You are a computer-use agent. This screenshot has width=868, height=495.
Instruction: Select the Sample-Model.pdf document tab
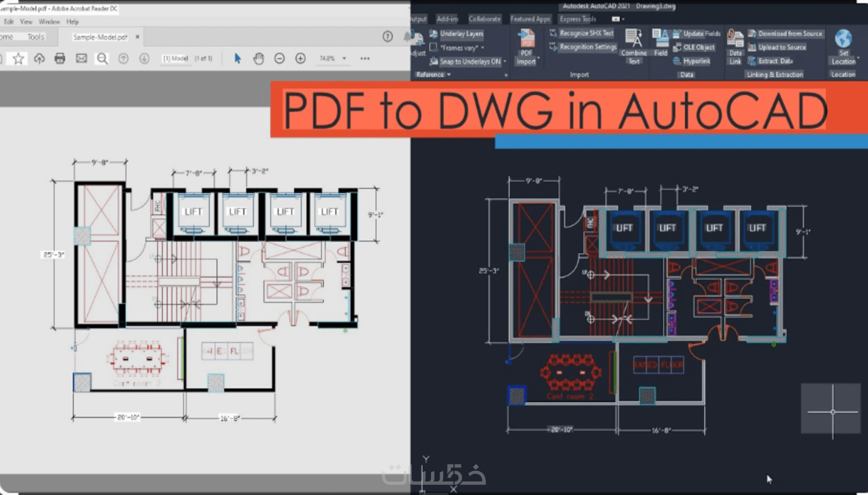coord(100,37)
